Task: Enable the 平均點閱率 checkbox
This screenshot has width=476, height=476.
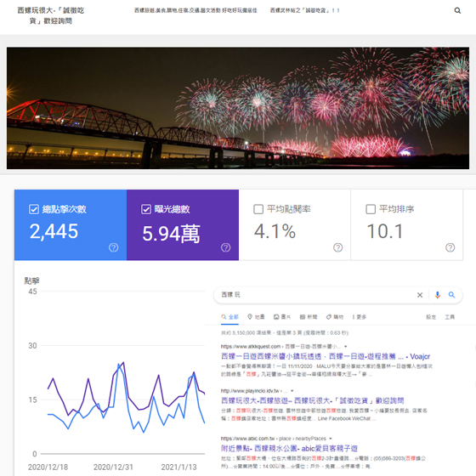Action: coord(258,209)
